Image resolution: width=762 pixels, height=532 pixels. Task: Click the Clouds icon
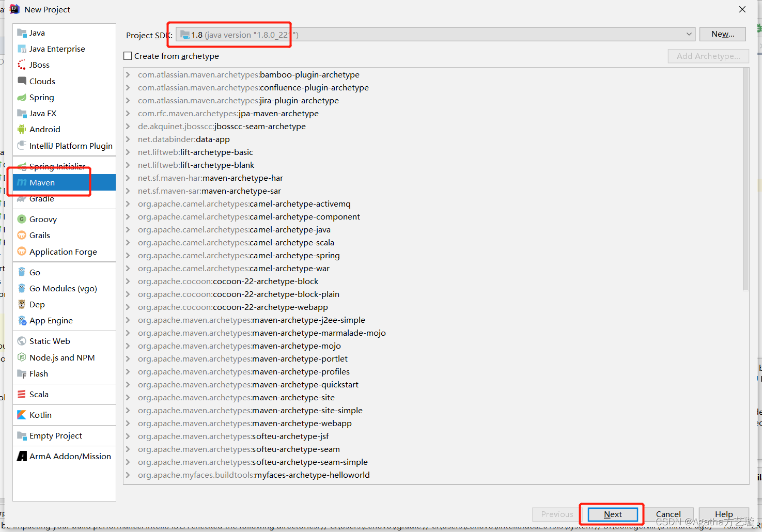[22, 81]
